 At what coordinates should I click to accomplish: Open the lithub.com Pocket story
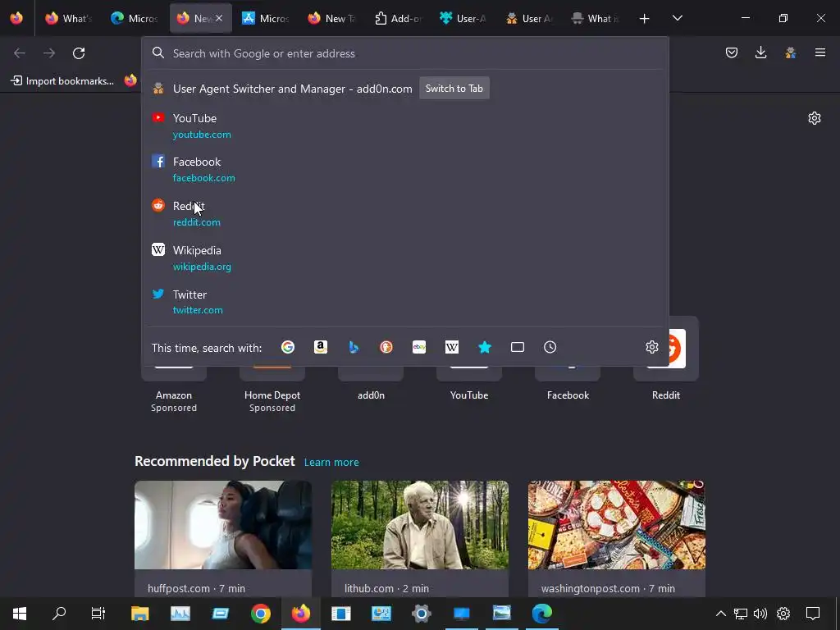(419, 538)
